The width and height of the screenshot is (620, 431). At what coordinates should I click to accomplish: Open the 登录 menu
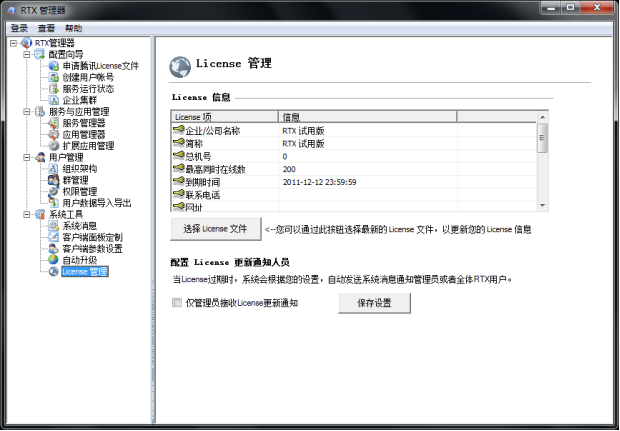[19, 28]
